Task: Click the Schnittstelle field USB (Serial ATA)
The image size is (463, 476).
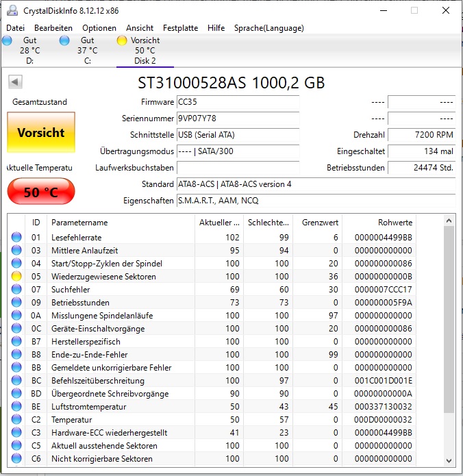Action: pos(238,135)
